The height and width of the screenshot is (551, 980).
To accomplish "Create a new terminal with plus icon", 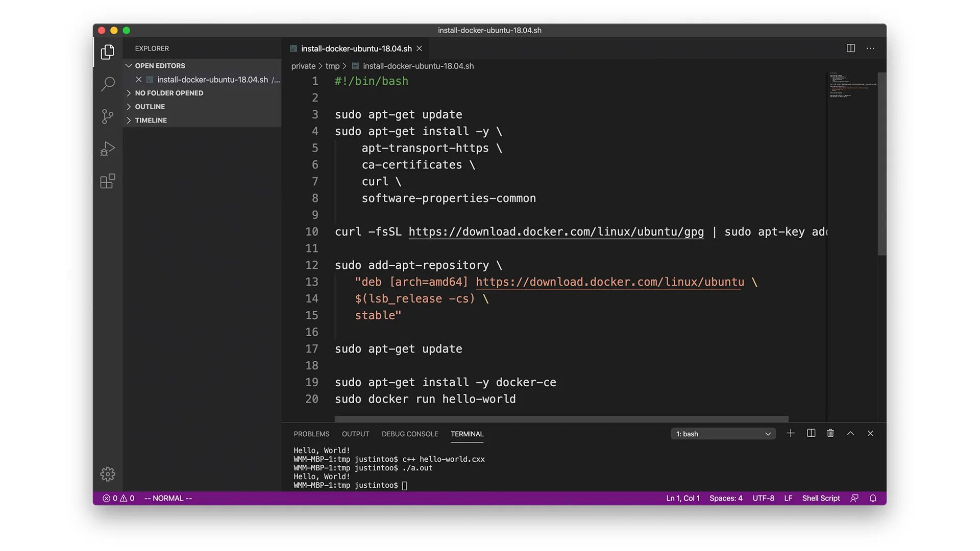I will [x=791, y=433].
